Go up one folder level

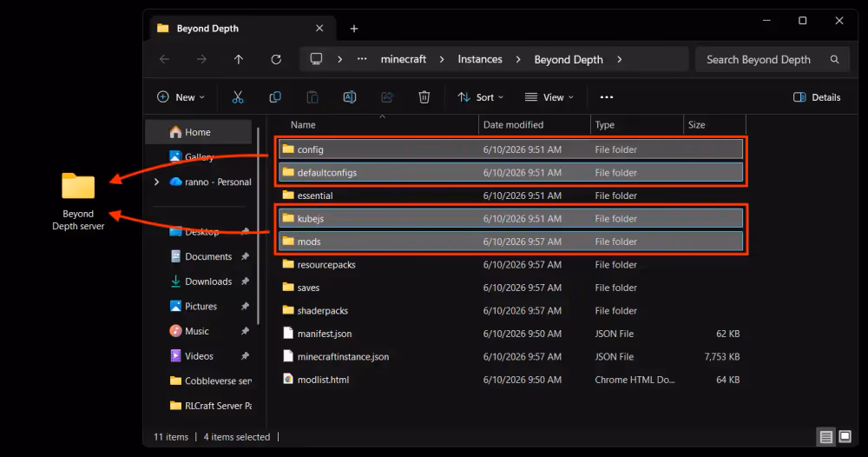click(x=239, y=59)
